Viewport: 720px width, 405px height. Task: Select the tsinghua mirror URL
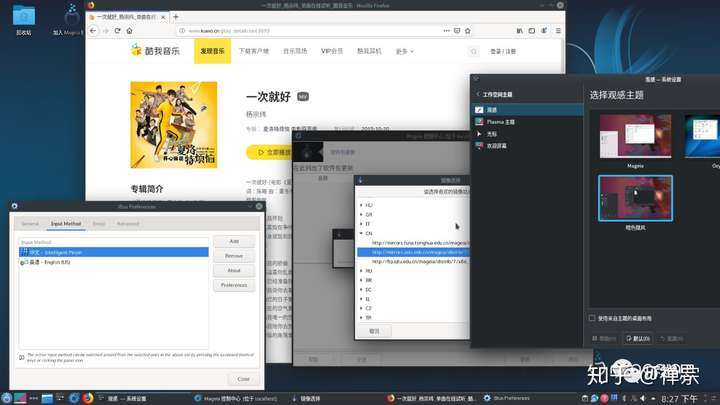click(420, 243)
